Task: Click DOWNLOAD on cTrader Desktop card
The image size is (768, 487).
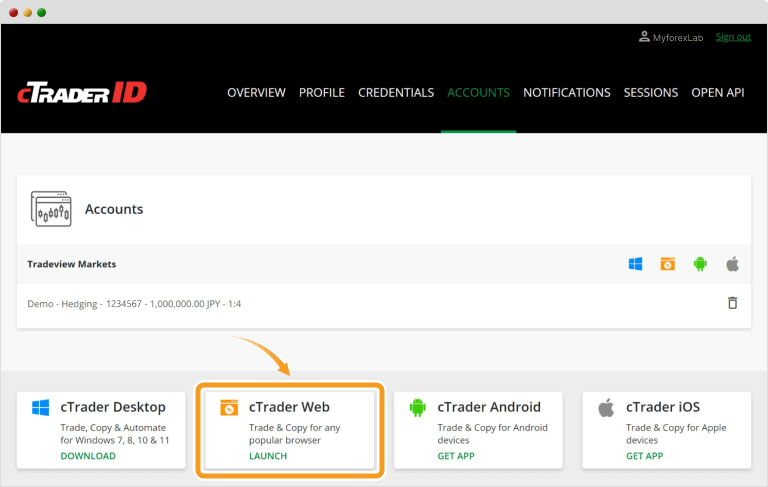Action: (x=88, y=456)
